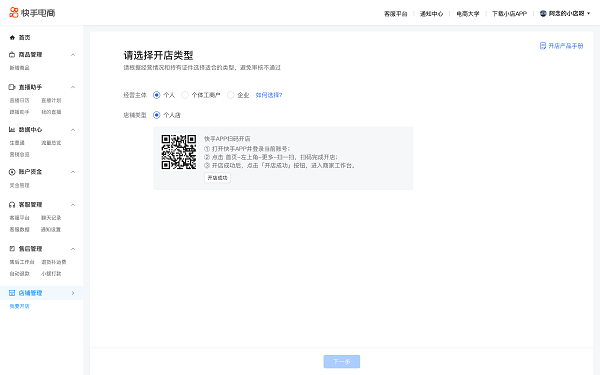The width and height of the screenshot is (600, 375).
Task: Select the 个体工商户 radio option
Action: click(x=185, y=95)
